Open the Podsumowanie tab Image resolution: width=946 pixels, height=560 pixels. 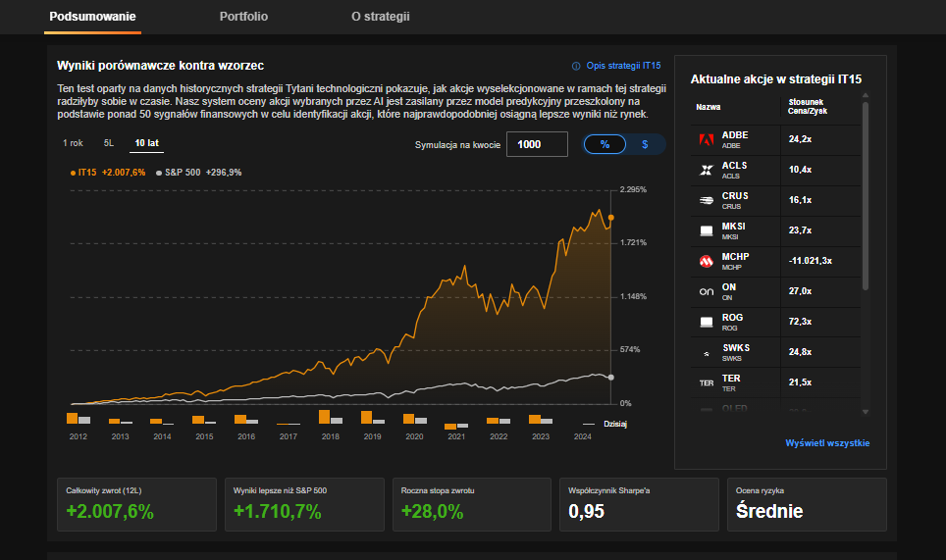click(x=92, y=17)
